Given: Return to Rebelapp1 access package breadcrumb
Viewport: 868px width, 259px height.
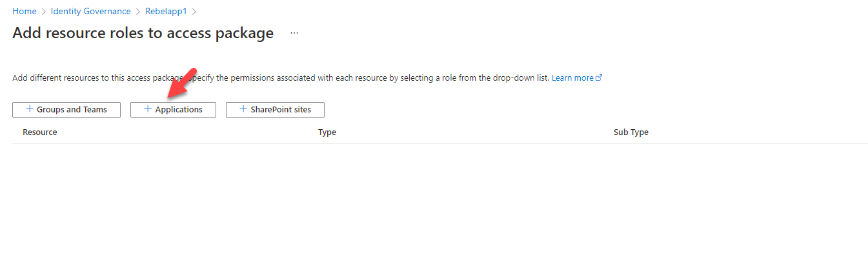Looking at the screenshot, I should 166,12.
